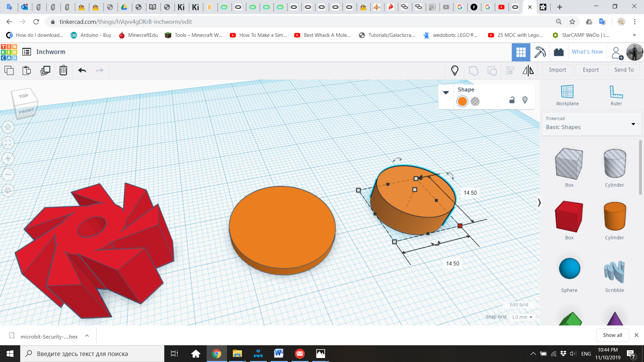644x362 pixels.
Task: Click the design name Inchworm
Action: pos(51,52)
